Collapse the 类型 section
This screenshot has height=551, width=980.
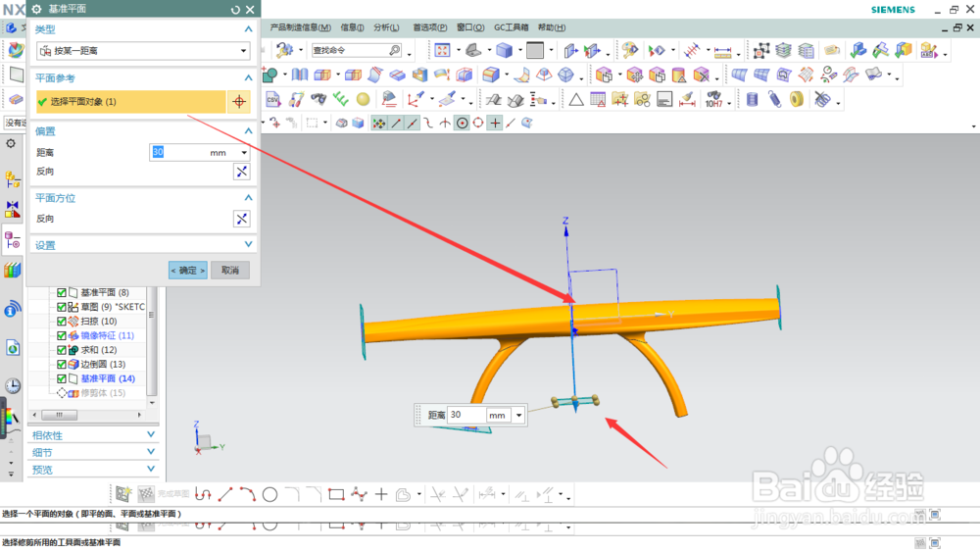pos(248,29)
